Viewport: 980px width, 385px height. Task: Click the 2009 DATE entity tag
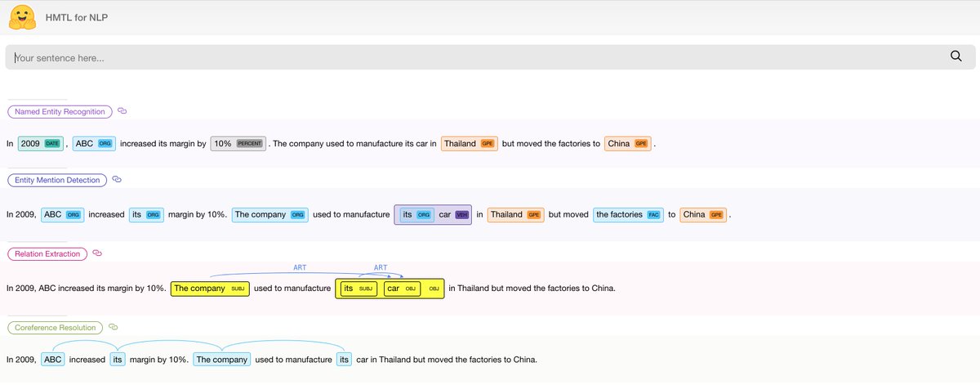(x=41, y=144)
